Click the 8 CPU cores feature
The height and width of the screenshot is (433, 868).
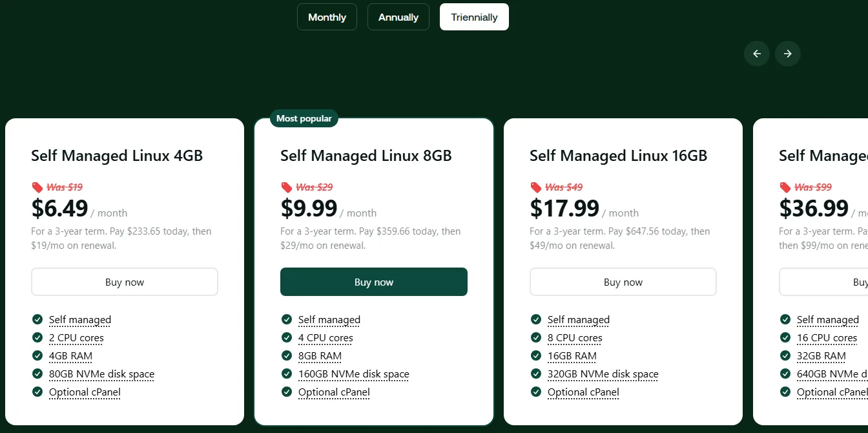[575, 338]
